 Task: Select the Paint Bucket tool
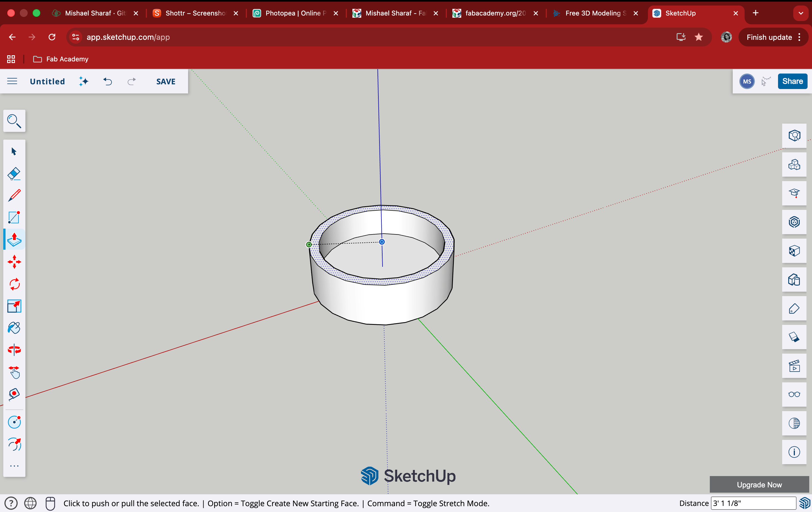point(14,328)
